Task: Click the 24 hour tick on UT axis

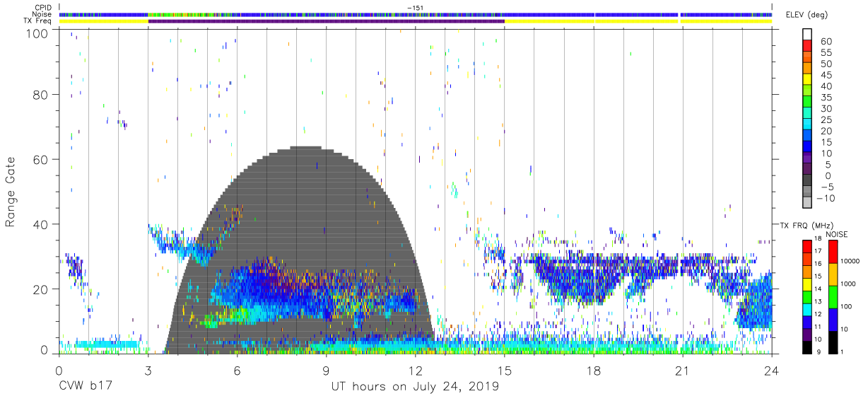Action: tap(771, 369)
